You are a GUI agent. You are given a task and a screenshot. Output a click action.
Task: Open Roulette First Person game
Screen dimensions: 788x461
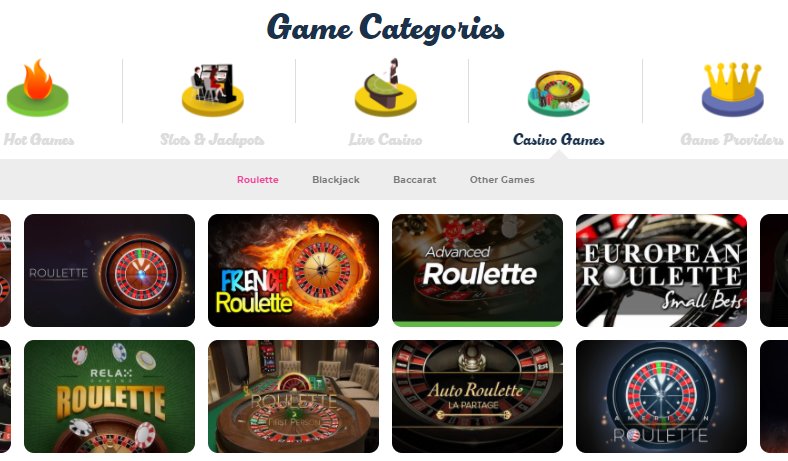tap(293, 397)
